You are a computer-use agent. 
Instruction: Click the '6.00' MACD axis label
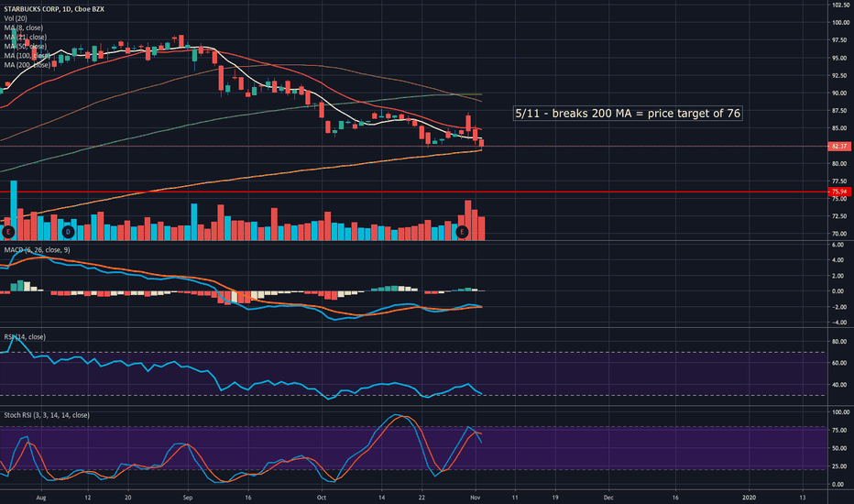click(x=838, y=246)
